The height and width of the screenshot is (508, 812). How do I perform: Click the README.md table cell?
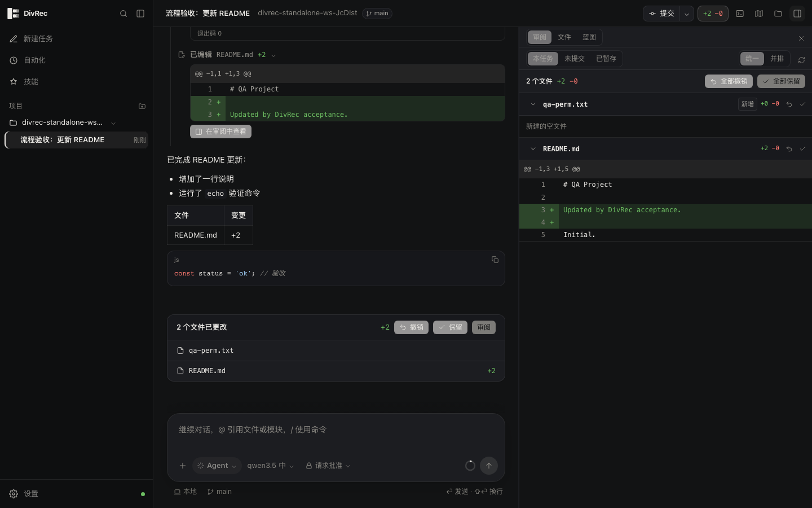coord(196,235)
